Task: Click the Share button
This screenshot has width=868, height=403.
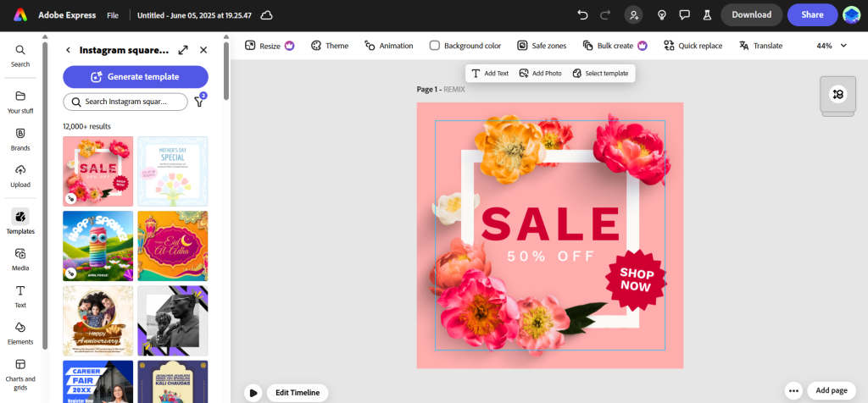Action: tap(812, 15)
